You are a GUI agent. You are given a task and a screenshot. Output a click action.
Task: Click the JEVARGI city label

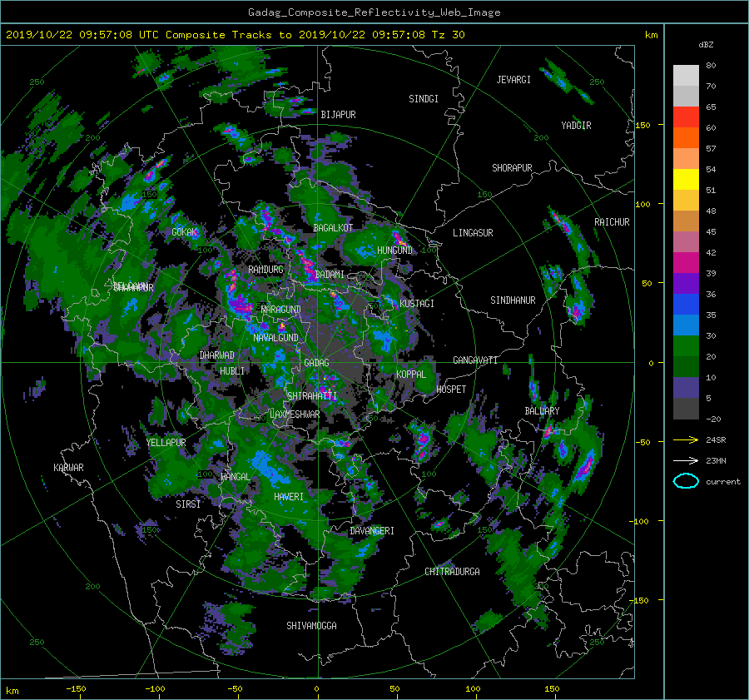[x=513, y=80]
